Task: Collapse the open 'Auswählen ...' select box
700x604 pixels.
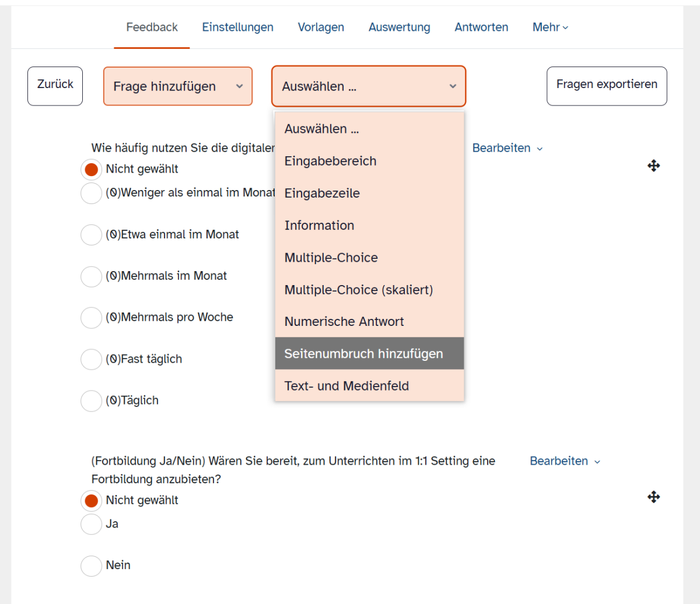Action: tap(368, 86)
